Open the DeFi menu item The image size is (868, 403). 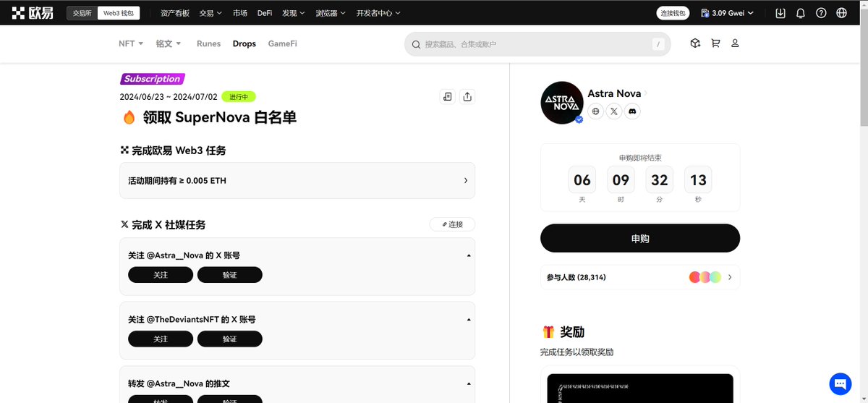[x=265, y=13]
